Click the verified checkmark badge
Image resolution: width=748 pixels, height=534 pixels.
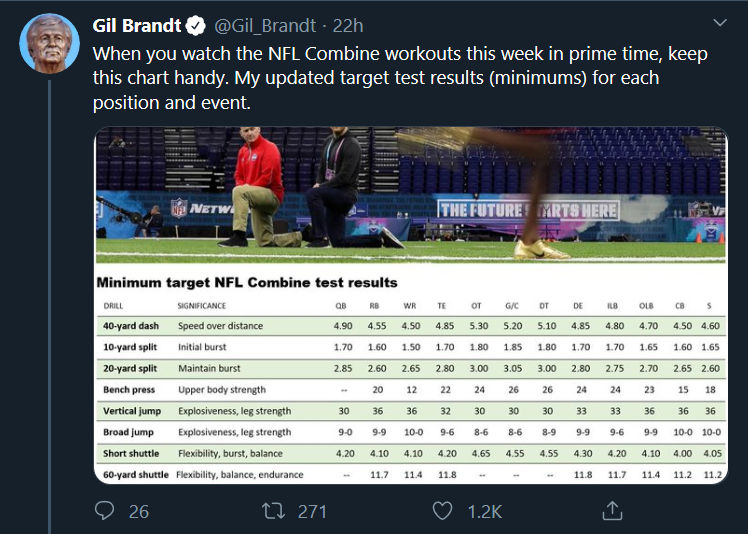click(x=196, y=26)
